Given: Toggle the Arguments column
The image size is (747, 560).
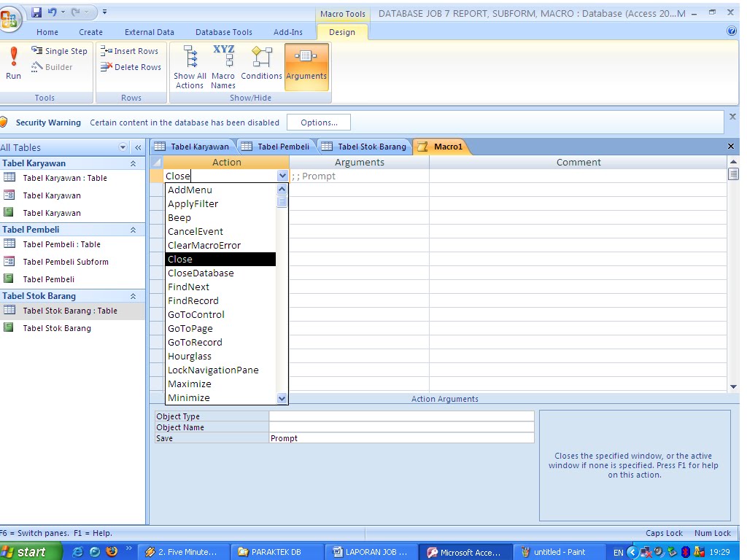Looking at the screenshot, I should click(306, 67).
